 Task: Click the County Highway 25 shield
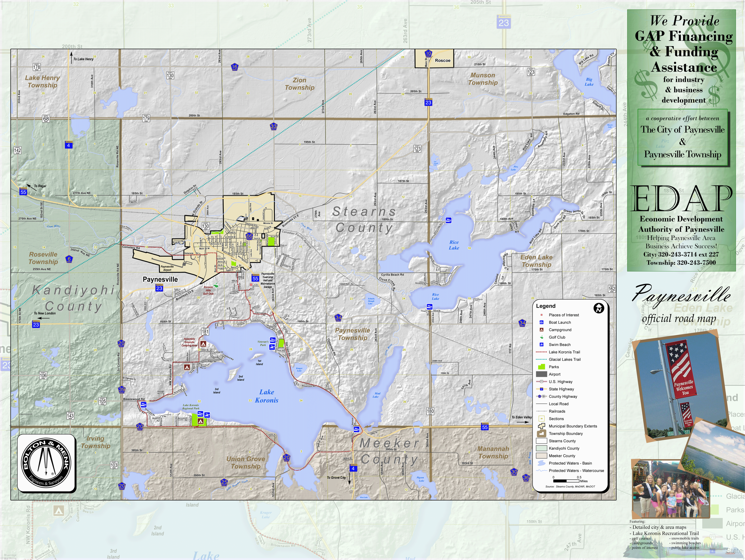coord(224,482)
